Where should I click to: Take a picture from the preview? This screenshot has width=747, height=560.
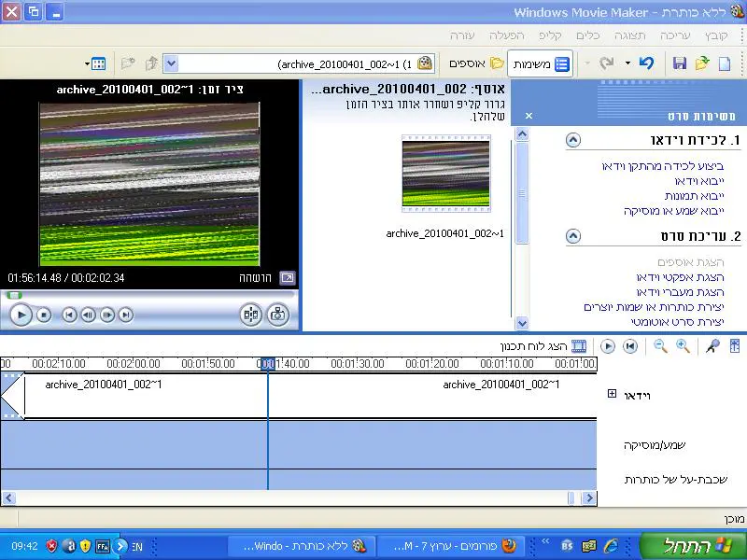tap(277, 315)
